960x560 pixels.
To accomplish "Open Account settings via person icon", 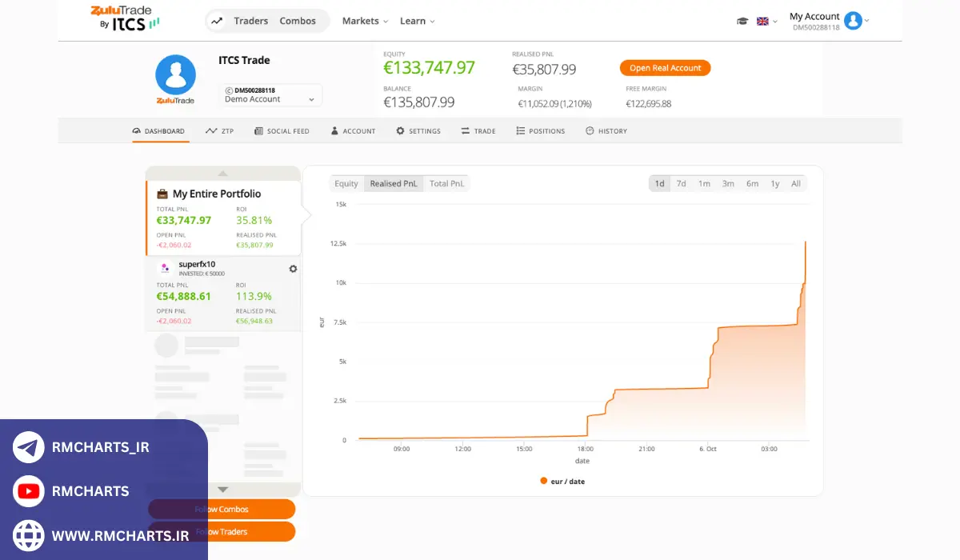I will point(334,130).
